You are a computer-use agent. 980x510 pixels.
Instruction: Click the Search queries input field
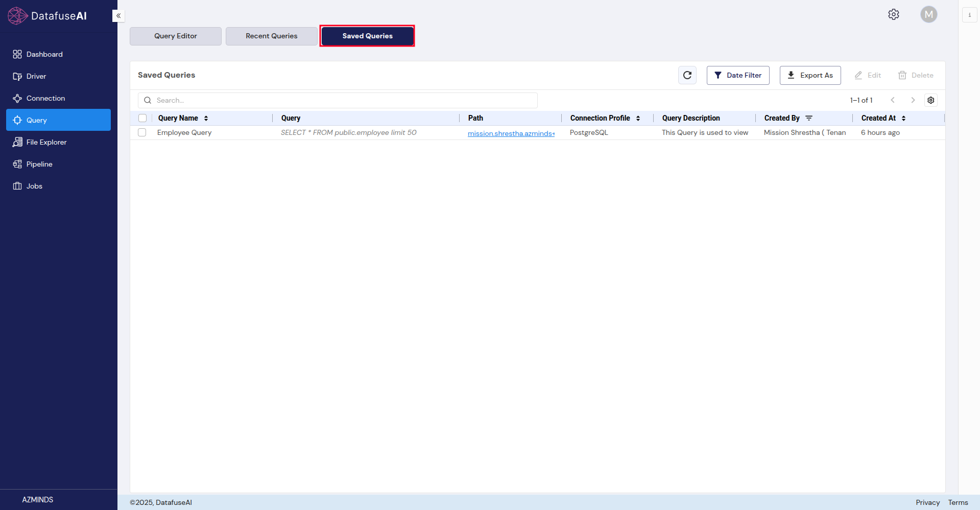pos(337,100)
